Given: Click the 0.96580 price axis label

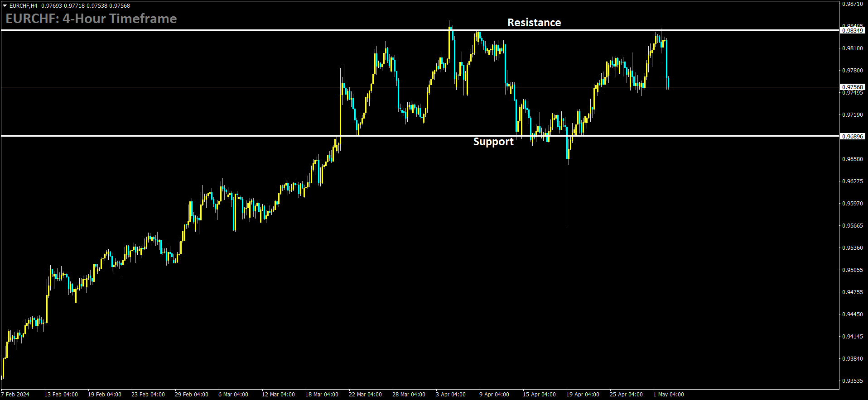Looking at the screenshot, I should 853,159.
